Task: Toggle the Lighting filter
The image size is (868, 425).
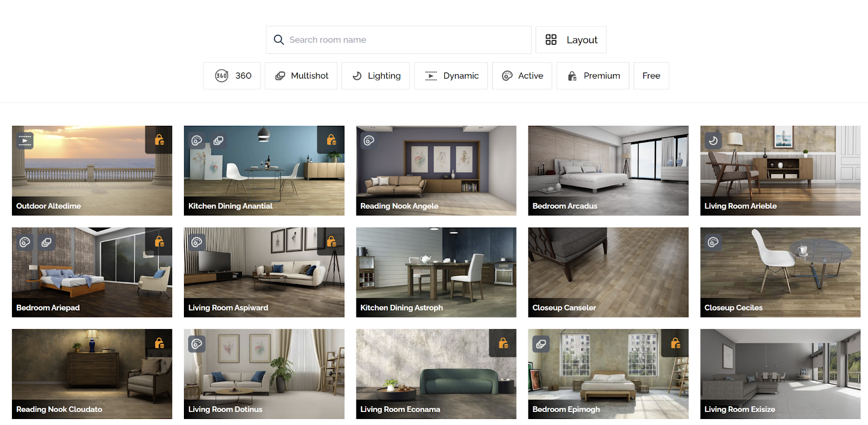Action: point(375,76)
